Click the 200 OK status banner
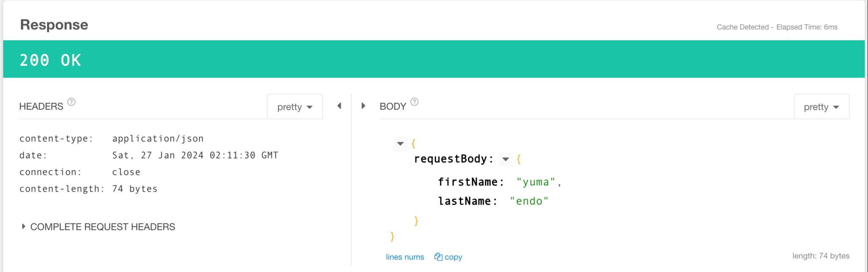The width and height of the screenshot is (868, 272). tap(434, 59)
